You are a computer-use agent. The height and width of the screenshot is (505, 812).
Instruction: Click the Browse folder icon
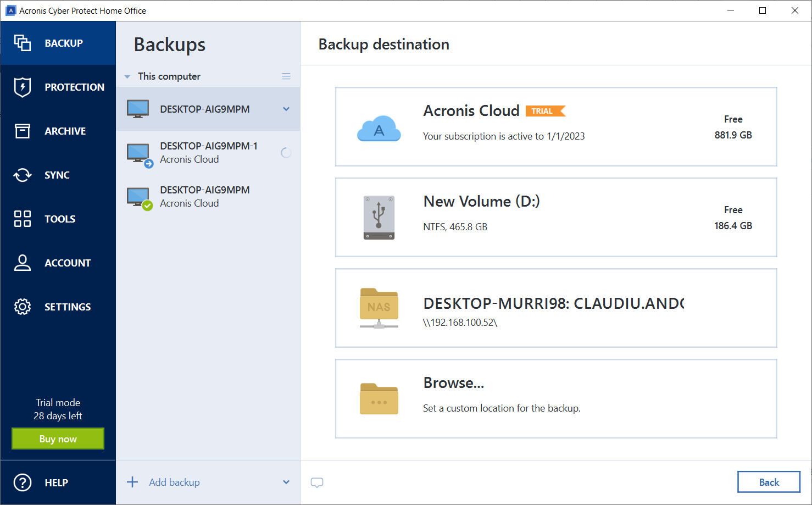tap(379, 399)
